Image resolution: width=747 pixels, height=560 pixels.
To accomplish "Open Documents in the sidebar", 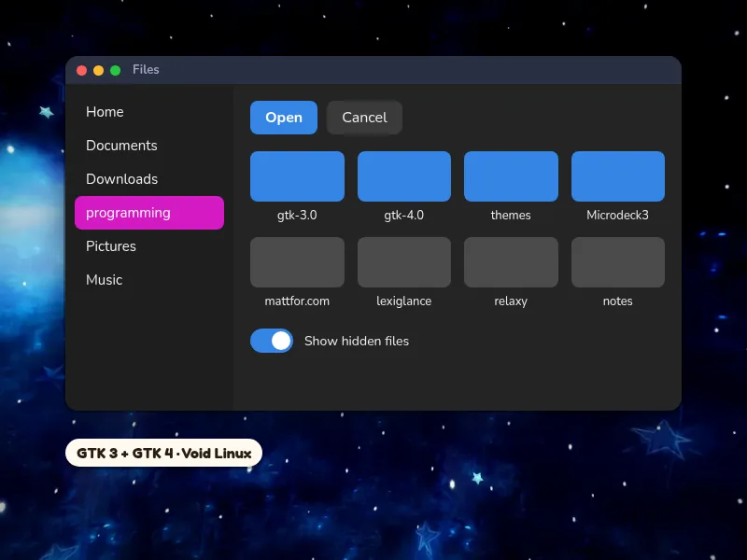I will 149,146.
